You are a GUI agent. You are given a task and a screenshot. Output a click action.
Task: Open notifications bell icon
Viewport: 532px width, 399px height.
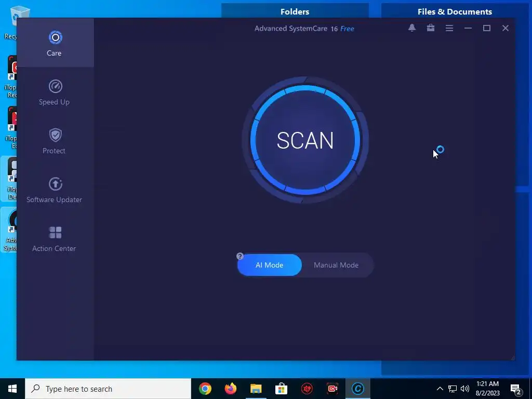coord(412,28)
